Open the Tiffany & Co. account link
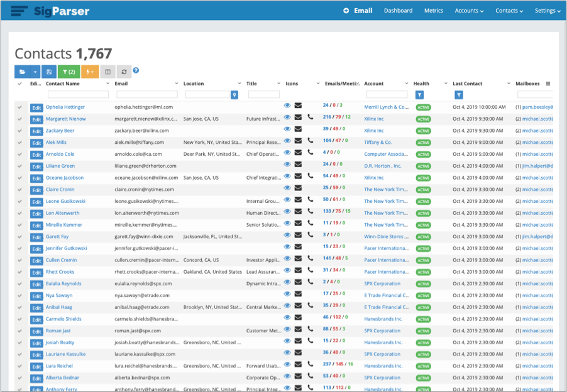This screenshot has width=567, height=392. click(378, 143)
